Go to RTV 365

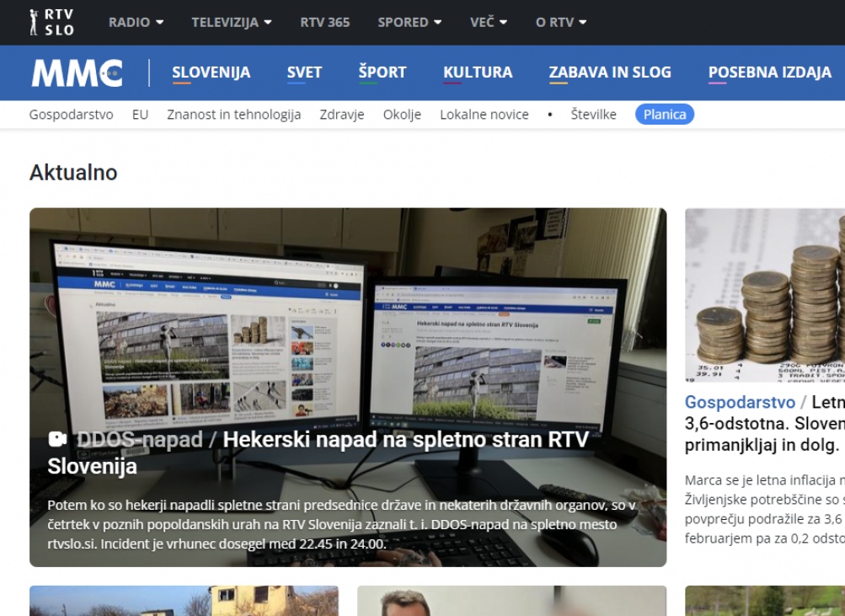click(x=325, y=22)
